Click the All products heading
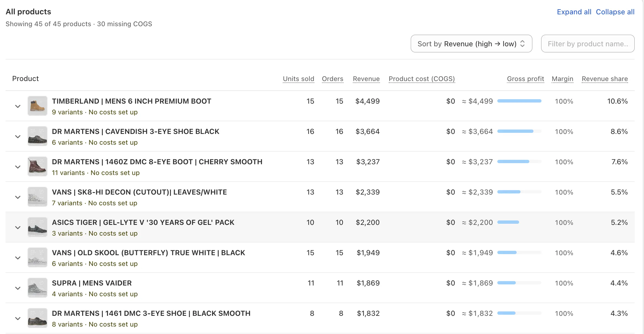644x334 pixels. 28,12
